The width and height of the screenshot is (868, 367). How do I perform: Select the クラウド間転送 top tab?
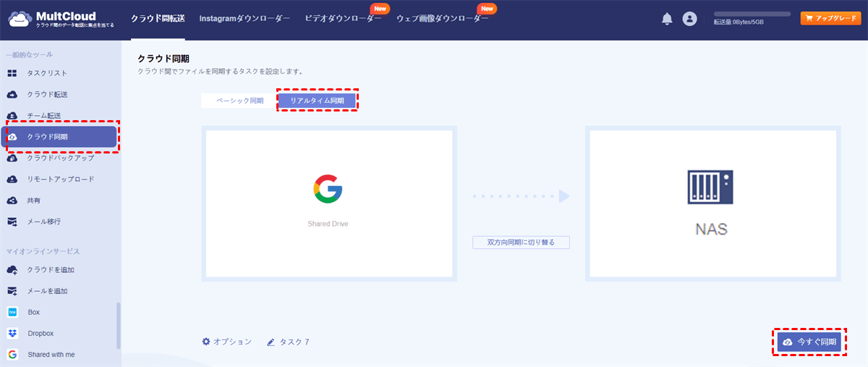click(157, 19)
